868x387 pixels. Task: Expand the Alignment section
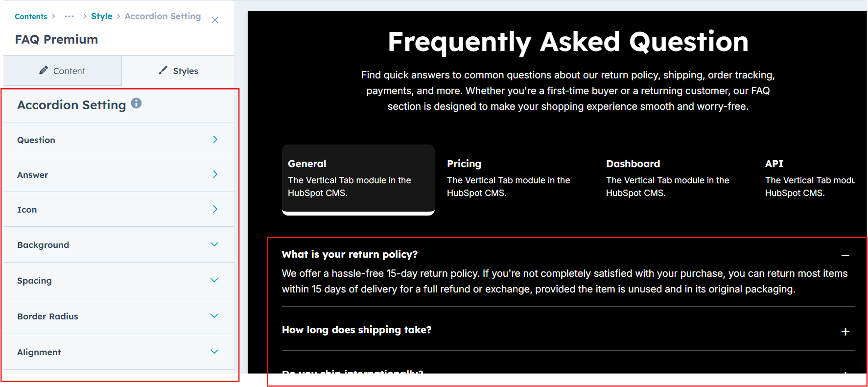(214, 352)
